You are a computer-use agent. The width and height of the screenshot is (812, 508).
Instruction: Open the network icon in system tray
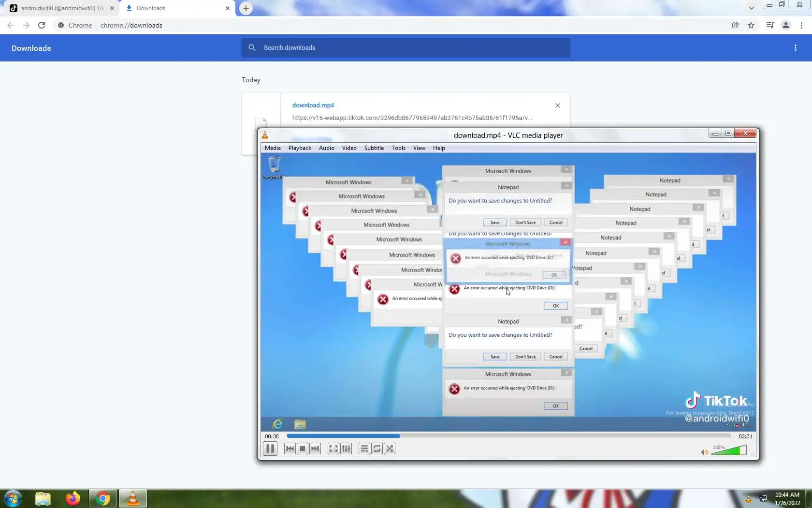763,499
